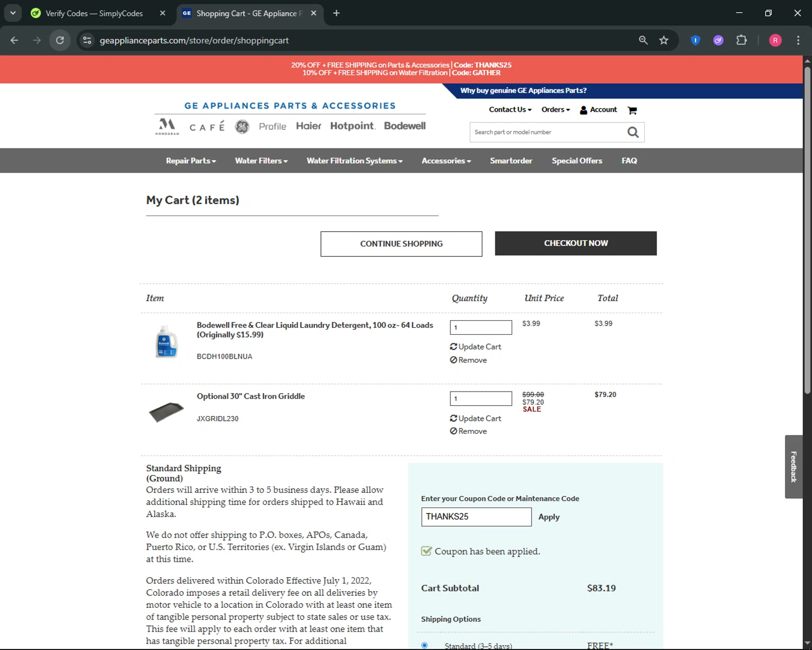Open the purple SimplyCodes extension icon
Screen dimensions: 812x650
click(718, 40)
